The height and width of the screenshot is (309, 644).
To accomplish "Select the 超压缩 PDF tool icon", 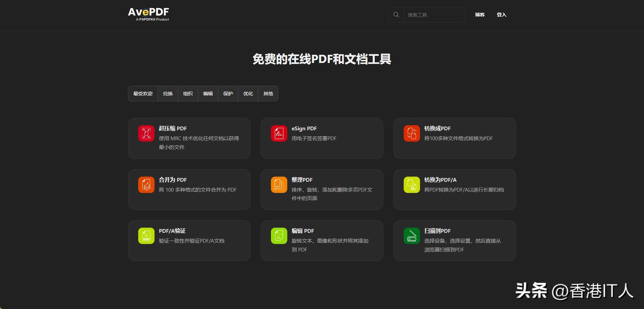I will click(146, 133).
